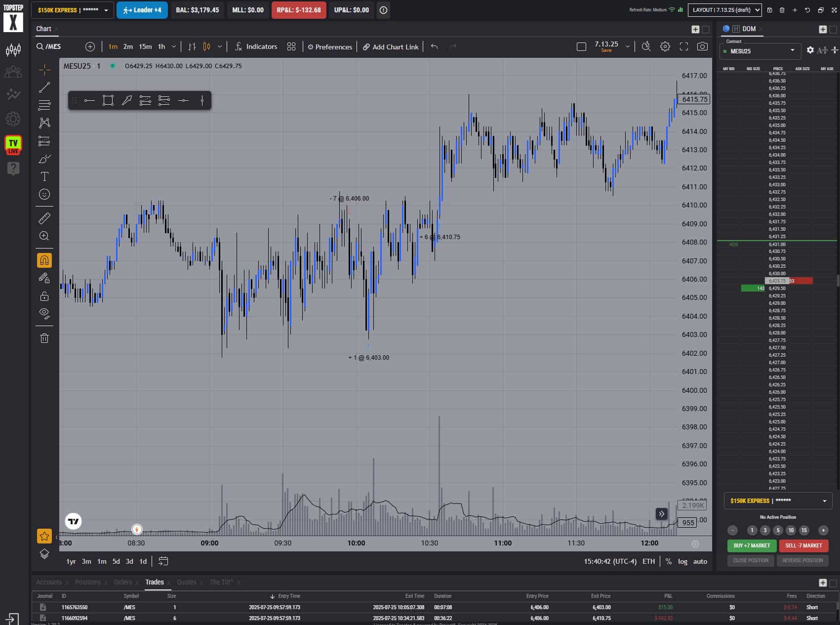Open the favorites star toolbar
Image resolution: width=840 pixels, height=625 pixels.
click(x=44, y=536)
